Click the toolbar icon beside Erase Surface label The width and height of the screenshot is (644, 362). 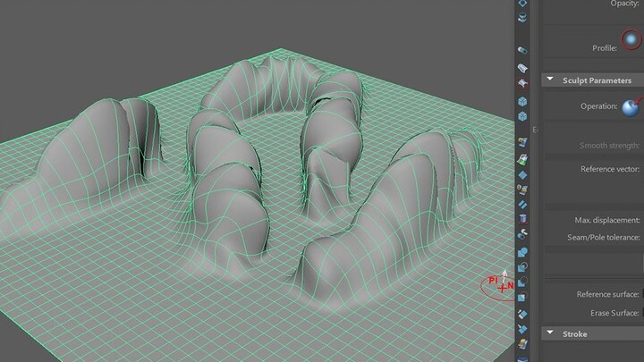pyautogui.click(x=523, y=314)
